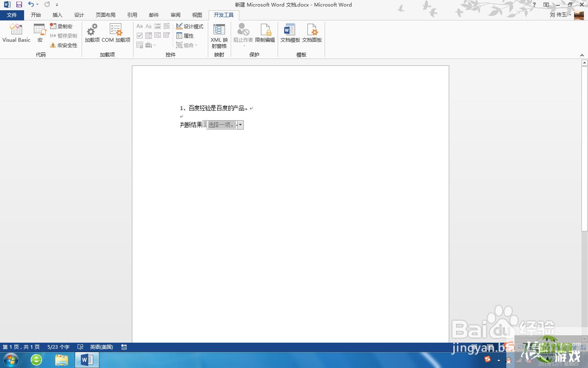Open Windows Explorer from the taskbar

pyautogui.click(x=62, y=360)
